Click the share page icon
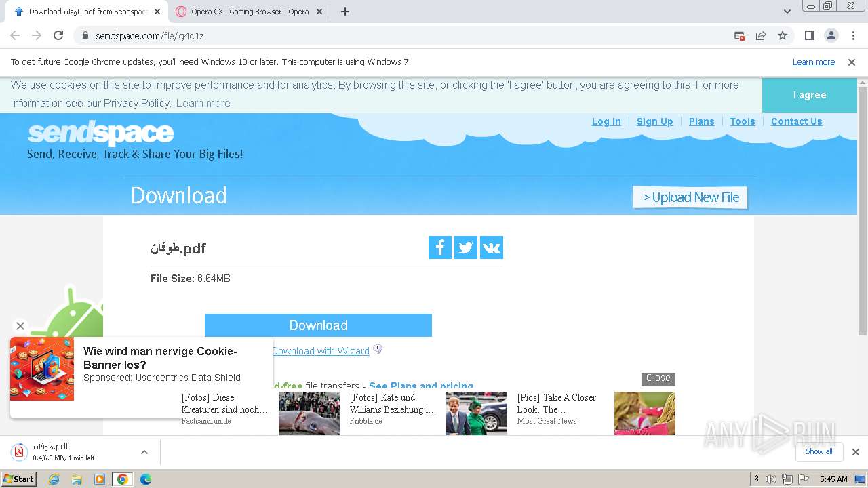The height and width of the screenshot is (488, 868). click(x=761, y=35)
